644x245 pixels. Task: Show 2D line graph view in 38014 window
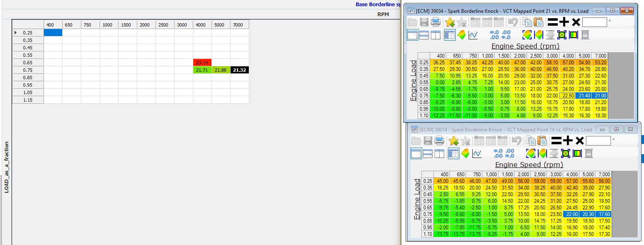[476, 153]
